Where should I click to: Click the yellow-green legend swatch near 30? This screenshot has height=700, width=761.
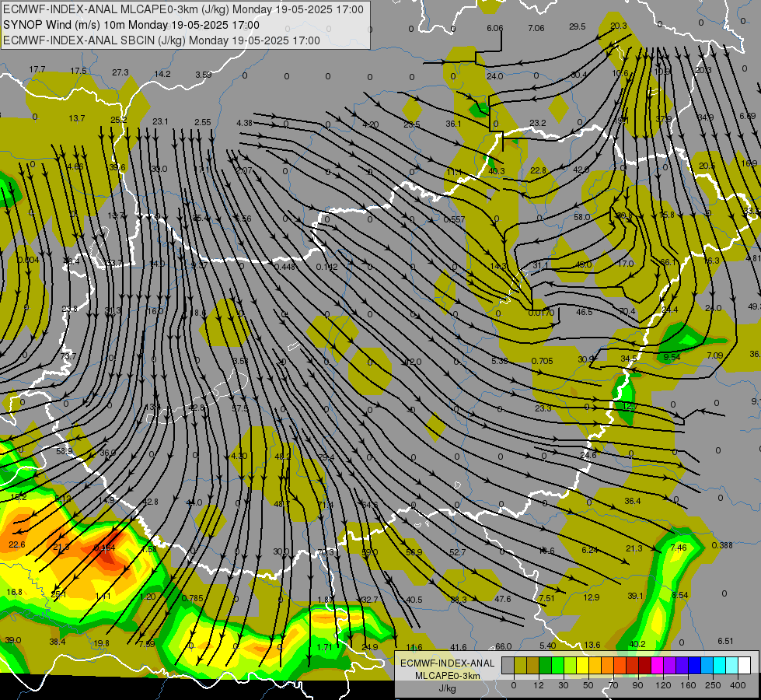click(571, 666)
